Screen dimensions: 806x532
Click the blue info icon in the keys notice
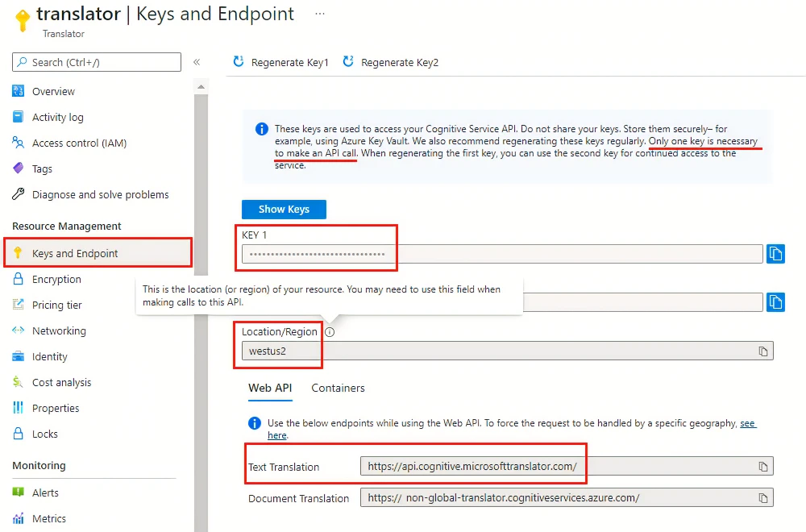[262, 129]
